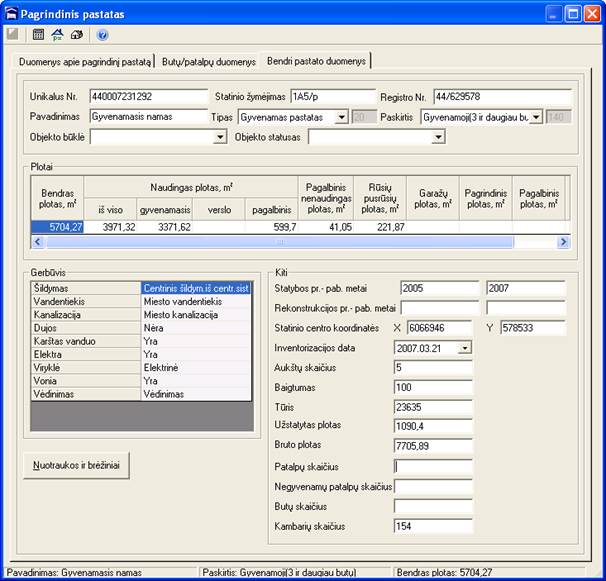
Task: Click the construction end year 2007 field
Action: coord(526,288)
